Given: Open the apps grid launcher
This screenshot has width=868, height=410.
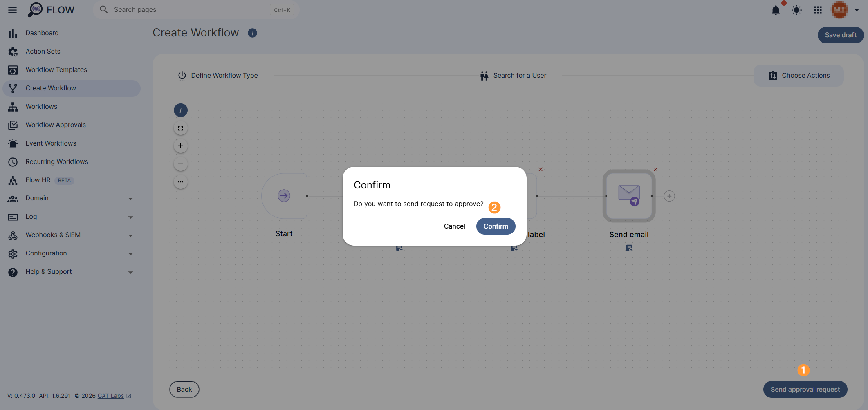Looking at the screenshot, I should (x=818, y=10).
